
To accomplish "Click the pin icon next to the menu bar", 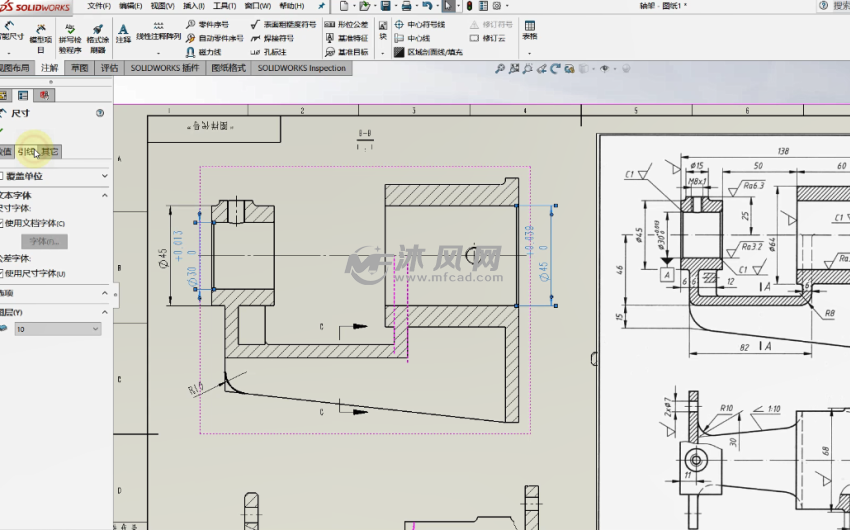I will coord(321,6).
